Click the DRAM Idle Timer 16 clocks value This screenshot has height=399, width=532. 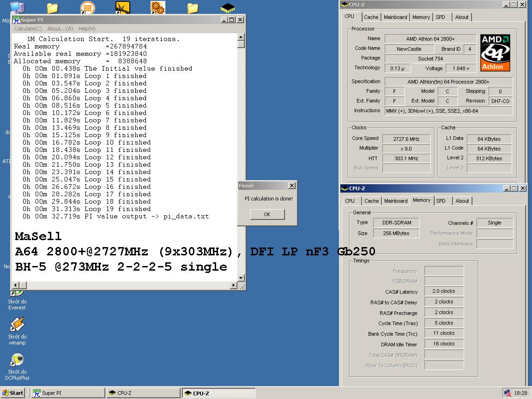444,344
